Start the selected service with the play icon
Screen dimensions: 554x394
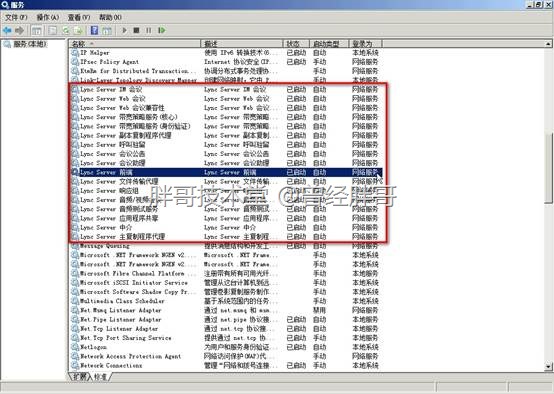124,31
